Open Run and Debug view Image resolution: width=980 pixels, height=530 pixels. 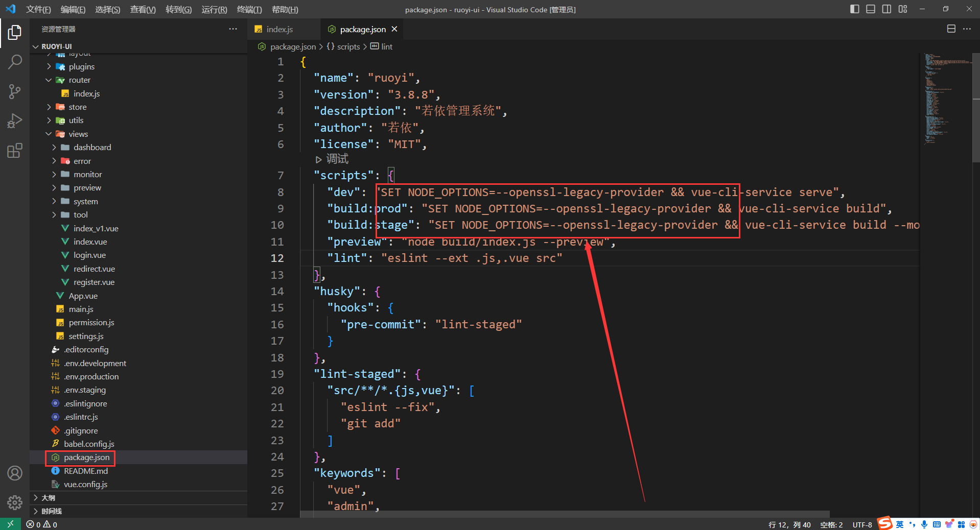tap(15, 121)
